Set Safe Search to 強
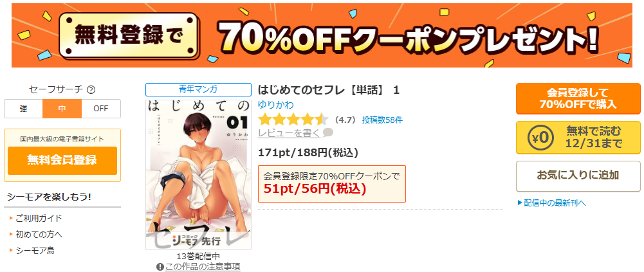Viewport: 644px width, 272px height. point(23,109)
